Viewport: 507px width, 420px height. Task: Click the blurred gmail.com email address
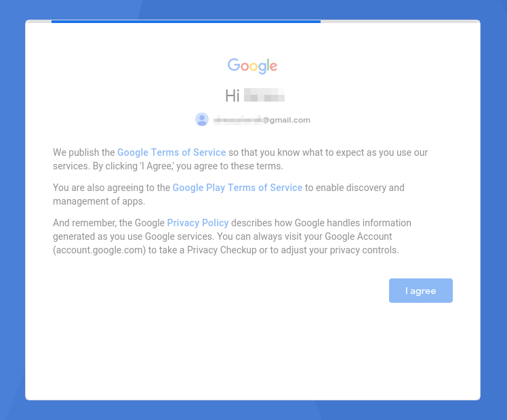pyautogui.click(x=262, y=120)
